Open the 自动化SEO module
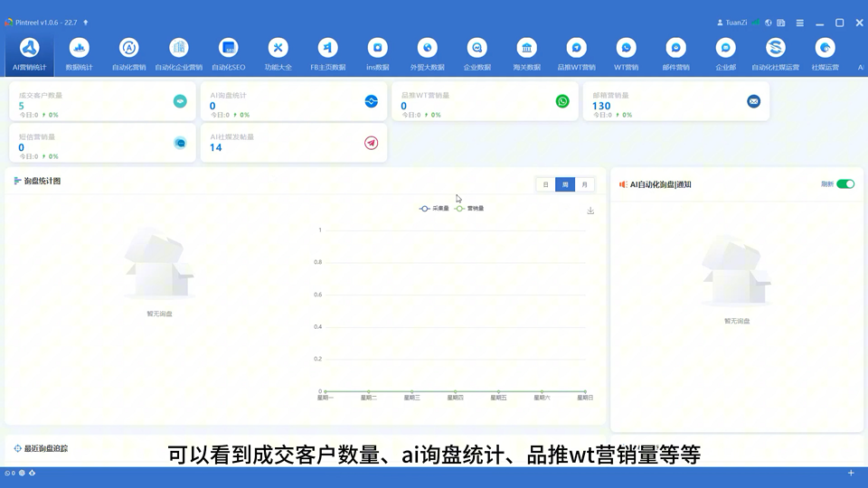 228,54
